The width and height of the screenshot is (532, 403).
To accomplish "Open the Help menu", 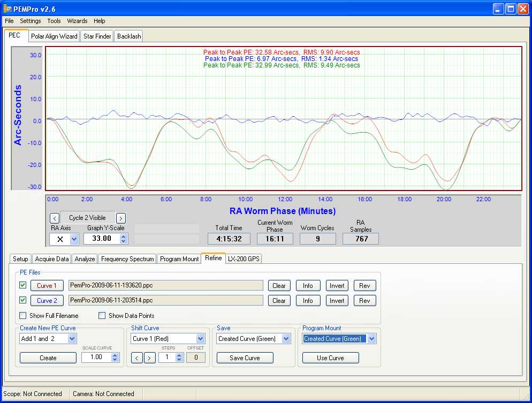I will coord(100,21).
